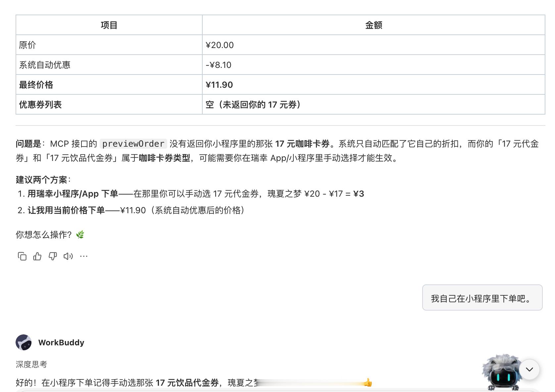The height and width of the screenshot is (392, 555).
Task: Click the 空（未返回你的 17 元券）cell
Action: click(374, 105)
